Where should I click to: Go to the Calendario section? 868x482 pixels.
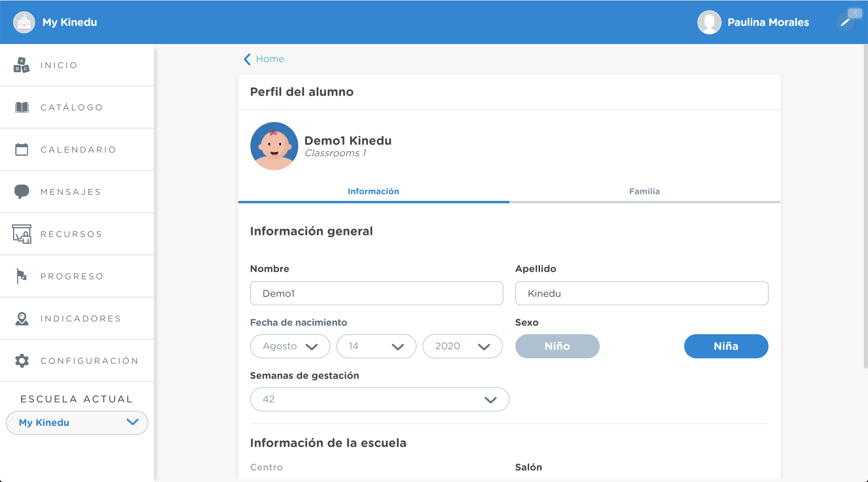pos(77,149)
